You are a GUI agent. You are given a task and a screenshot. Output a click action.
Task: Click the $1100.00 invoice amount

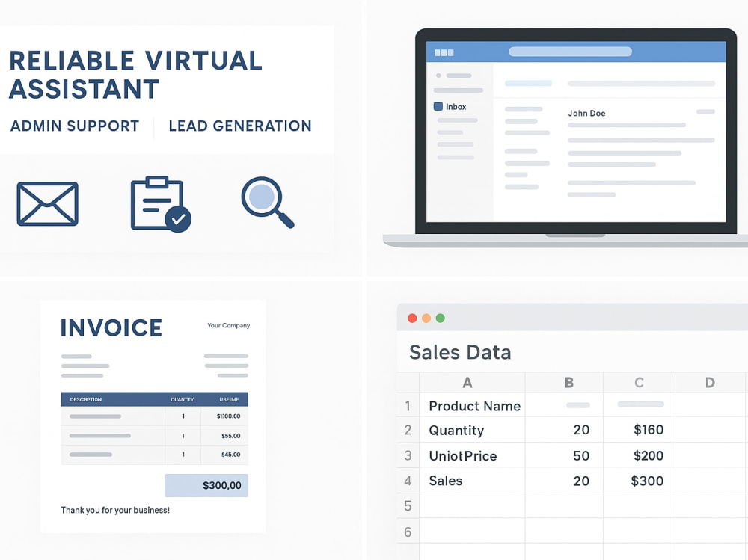pos(228,416)
